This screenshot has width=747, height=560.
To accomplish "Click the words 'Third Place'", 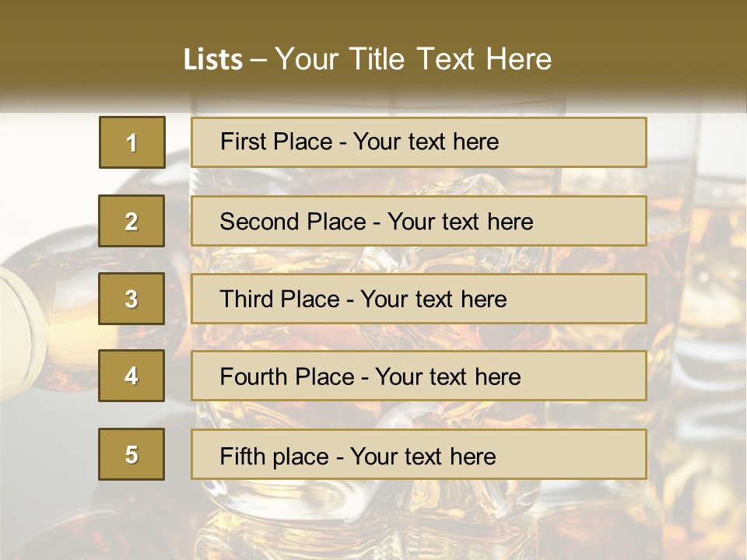I will tap(279, 299).
